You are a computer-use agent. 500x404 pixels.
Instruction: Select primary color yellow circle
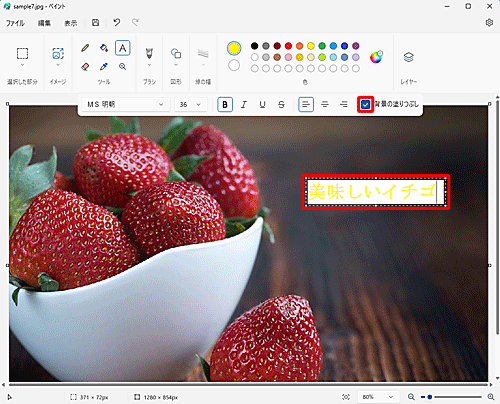[x=234, y=48]
